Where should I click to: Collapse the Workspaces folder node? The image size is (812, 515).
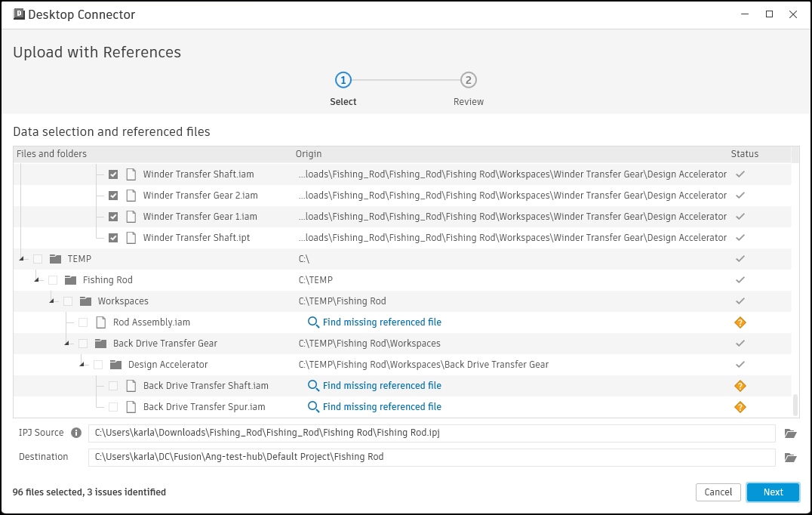52,301
